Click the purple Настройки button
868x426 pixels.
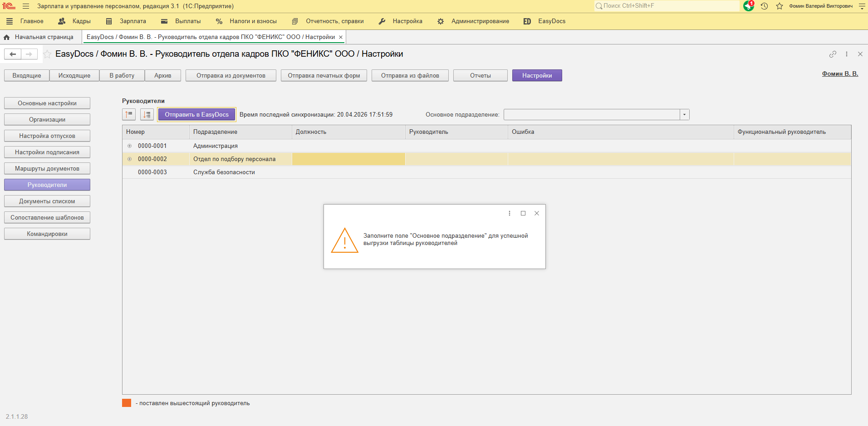pos(537,76)
